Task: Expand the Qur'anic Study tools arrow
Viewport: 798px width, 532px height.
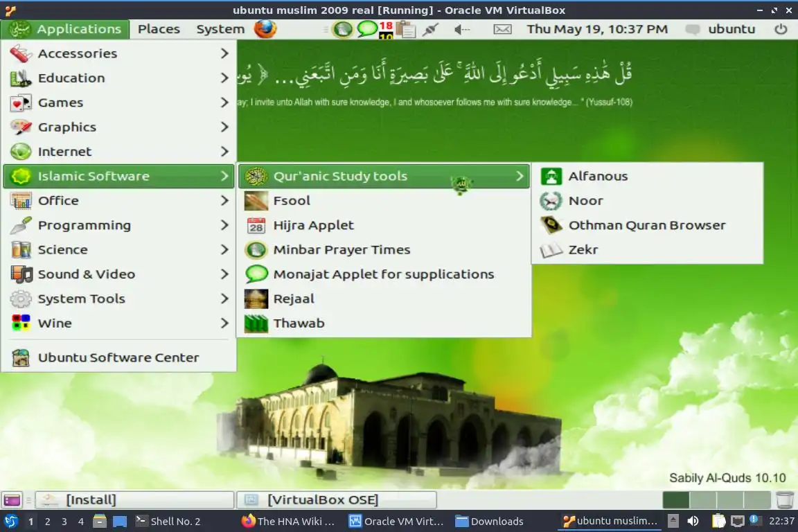Action: pyautogui.click(x=520, y=176)
